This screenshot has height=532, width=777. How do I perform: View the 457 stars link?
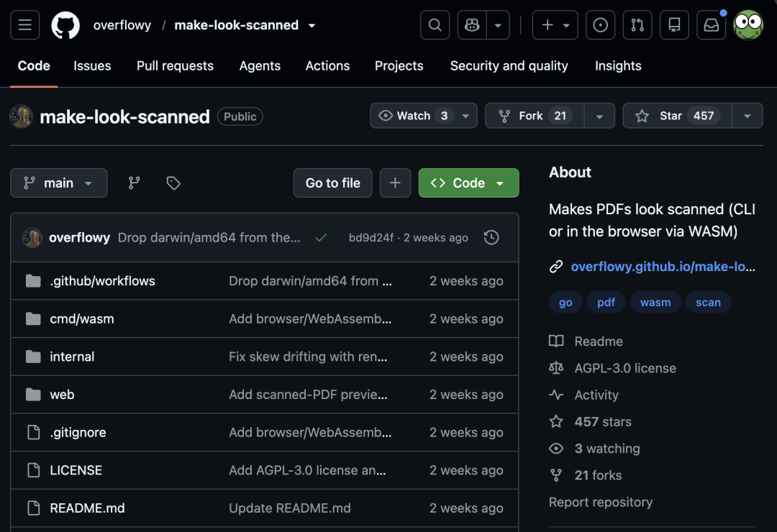603,421
